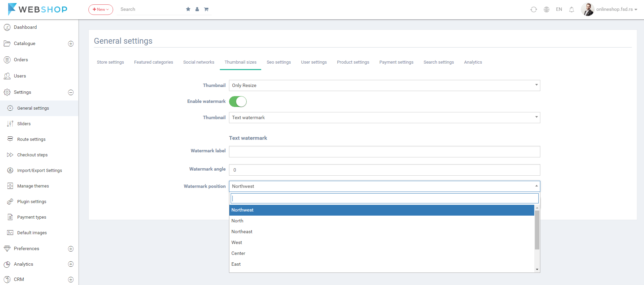Open Route settings link

coord(31,139)
